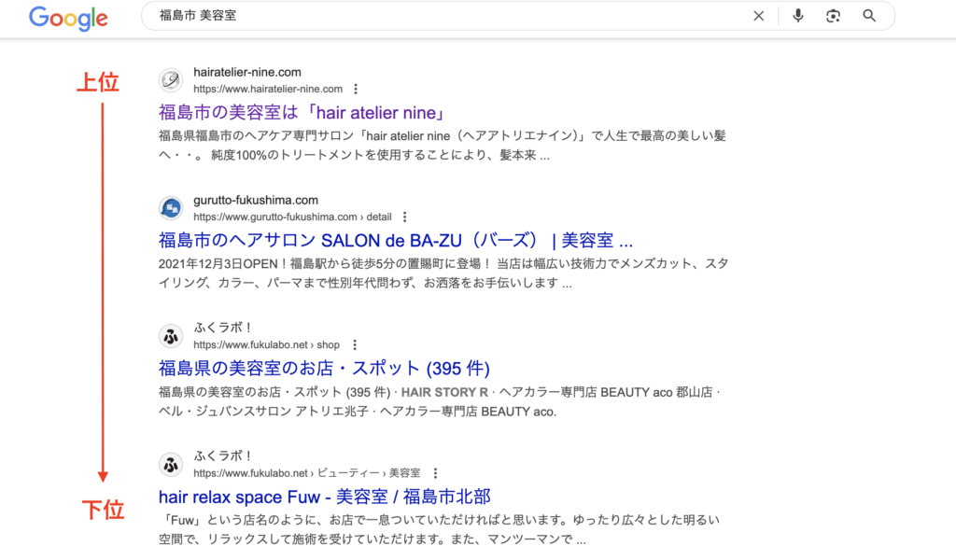Image resolution: width=956 pixels, height=560 pixels.
Task: Start voice search with the microphone icon
Action: point(798,16)
